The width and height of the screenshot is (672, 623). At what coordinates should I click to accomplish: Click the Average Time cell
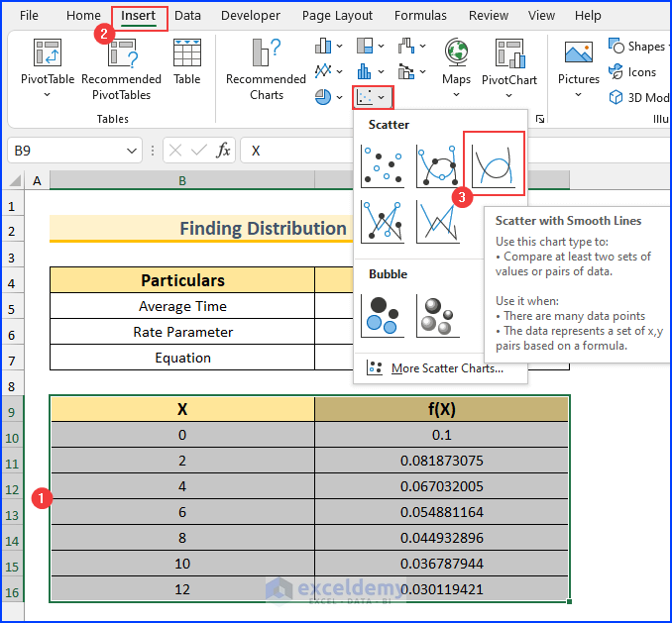click(x=182, y=306)
